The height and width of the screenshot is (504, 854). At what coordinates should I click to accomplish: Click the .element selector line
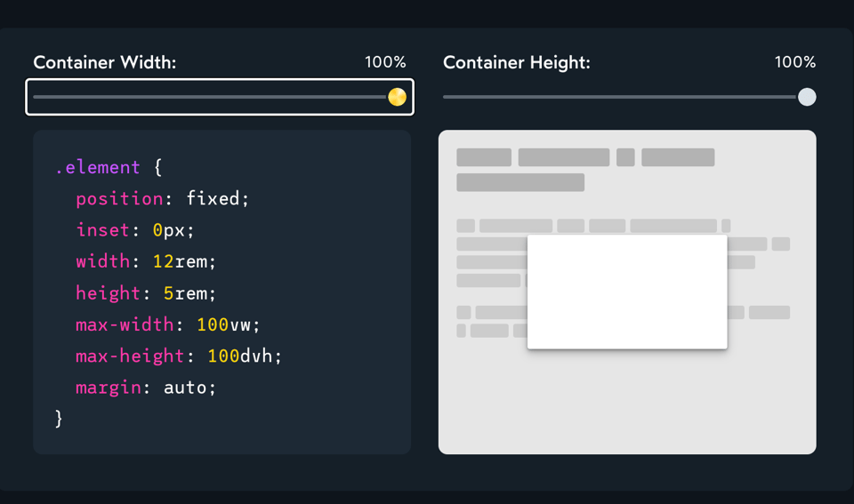tap(109, 167)
